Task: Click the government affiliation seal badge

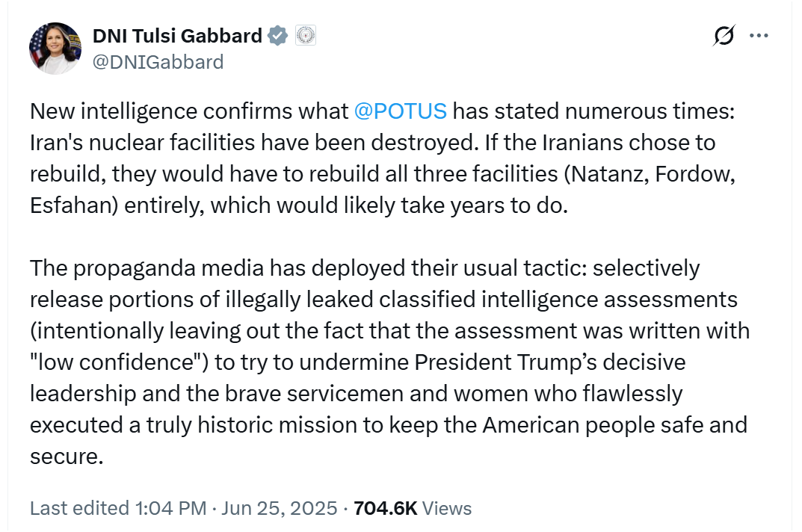Action: [306, 35]
